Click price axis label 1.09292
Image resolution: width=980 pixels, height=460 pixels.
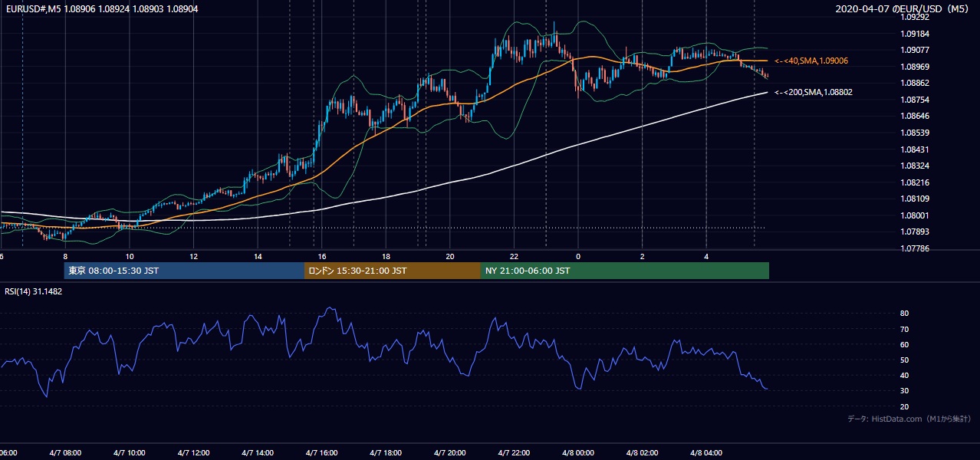915,18
